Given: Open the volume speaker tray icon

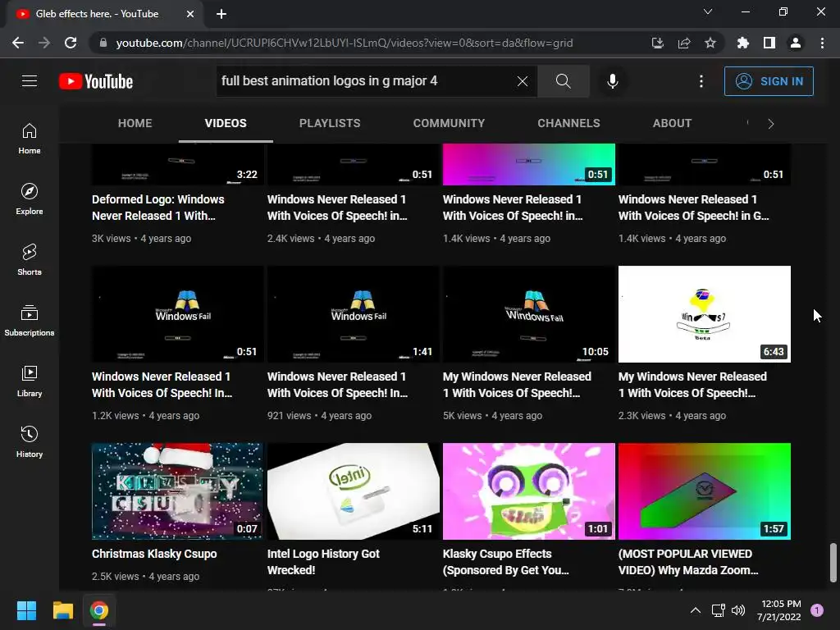Looking at the screenshot, I should click(738, 610).
